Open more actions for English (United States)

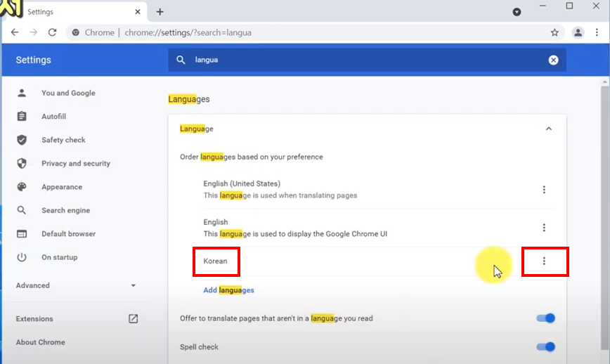click(x=544, y=190)
